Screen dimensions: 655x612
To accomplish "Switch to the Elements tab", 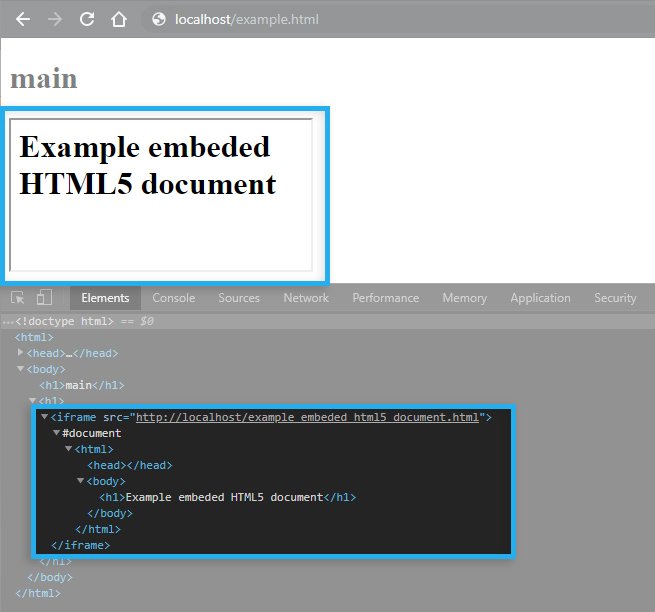I will (105, 298).
